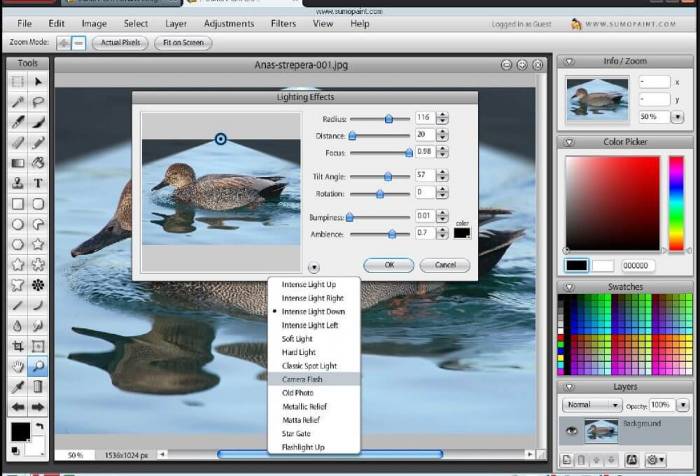Select the Text tool in the toolbox

pyautogui.click(x=38, y=183)
